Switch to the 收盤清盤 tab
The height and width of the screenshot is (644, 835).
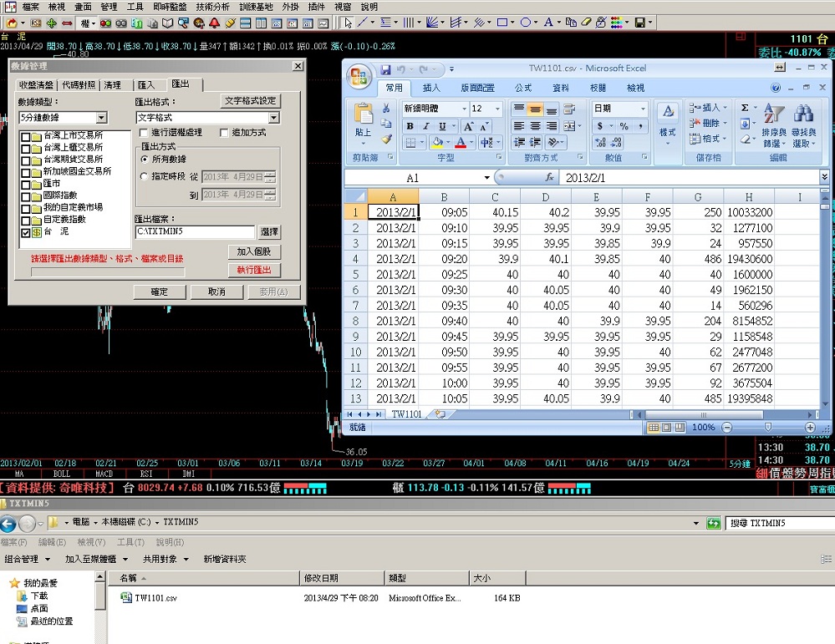pos(36,85)
